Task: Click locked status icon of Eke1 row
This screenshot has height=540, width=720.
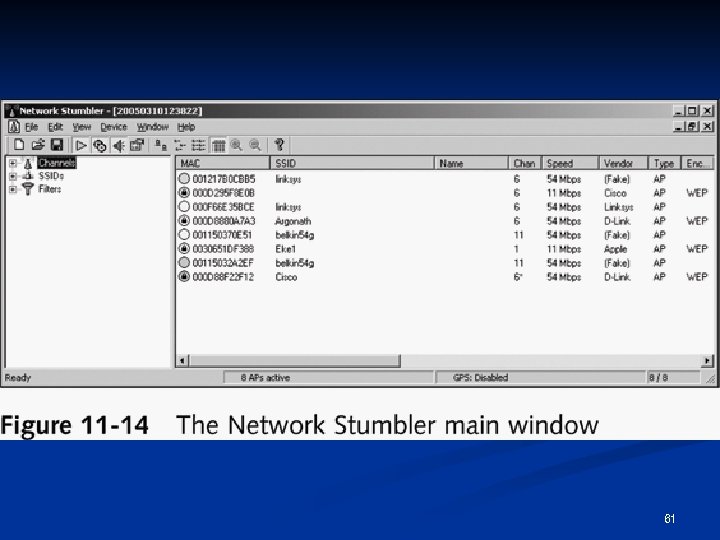Action: coord(184,248)
